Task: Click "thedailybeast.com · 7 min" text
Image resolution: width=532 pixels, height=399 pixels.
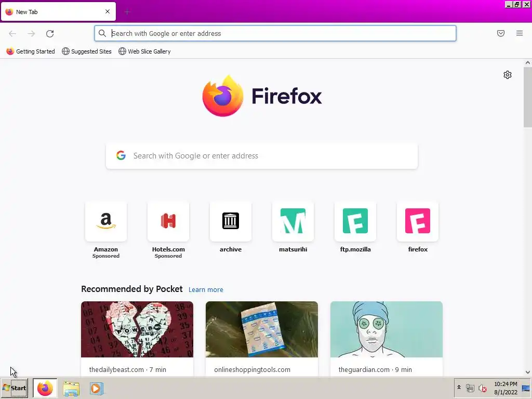Action: coord(128,369)
